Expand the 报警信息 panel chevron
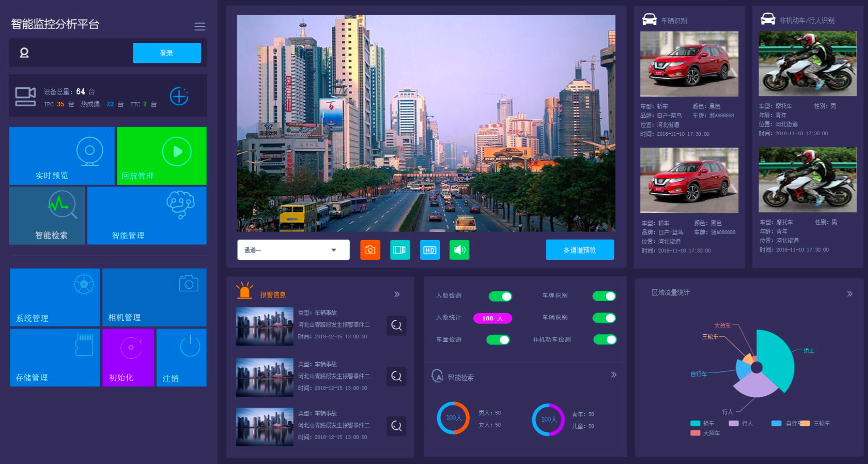 point(397,294)
